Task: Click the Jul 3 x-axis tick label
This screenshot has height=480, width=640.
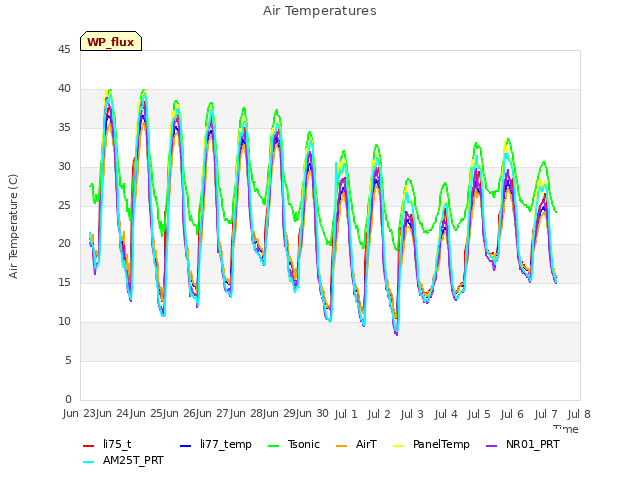Action: click(x=412, y=414)
